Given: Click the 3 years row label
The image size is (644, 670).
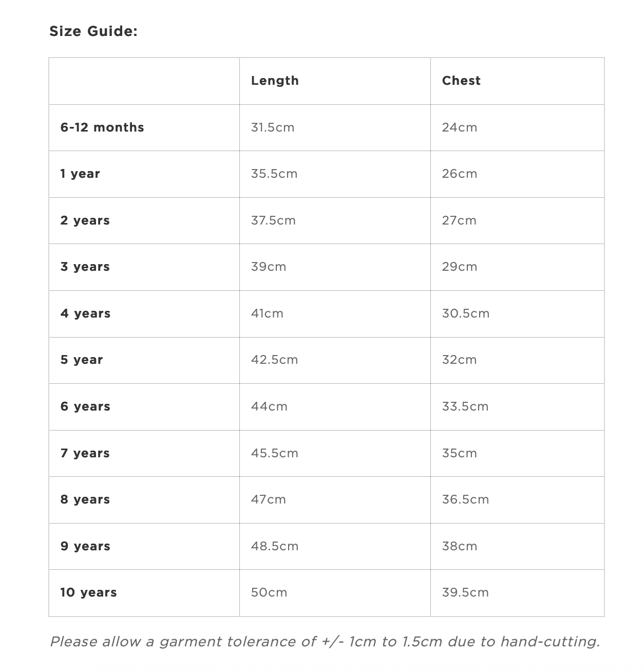Looking at the screenshot, I should pos(85,267).
